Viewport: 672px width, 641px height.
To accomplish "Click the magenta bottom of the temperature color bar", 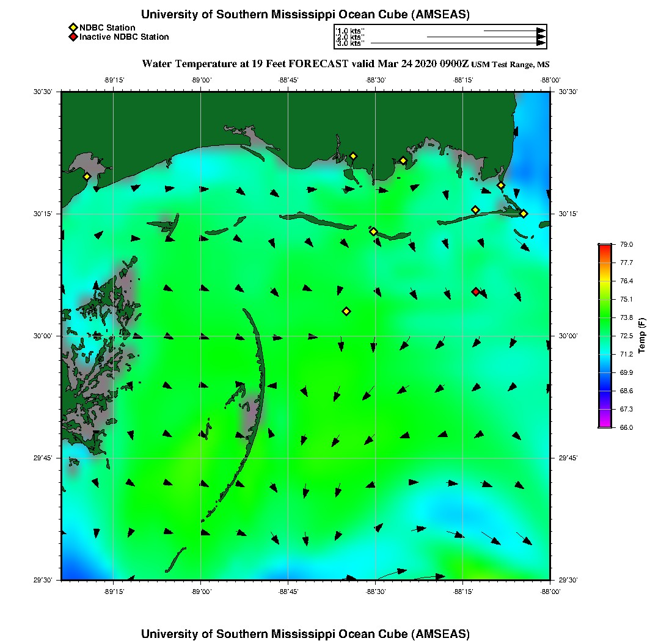I will [605, 424].
